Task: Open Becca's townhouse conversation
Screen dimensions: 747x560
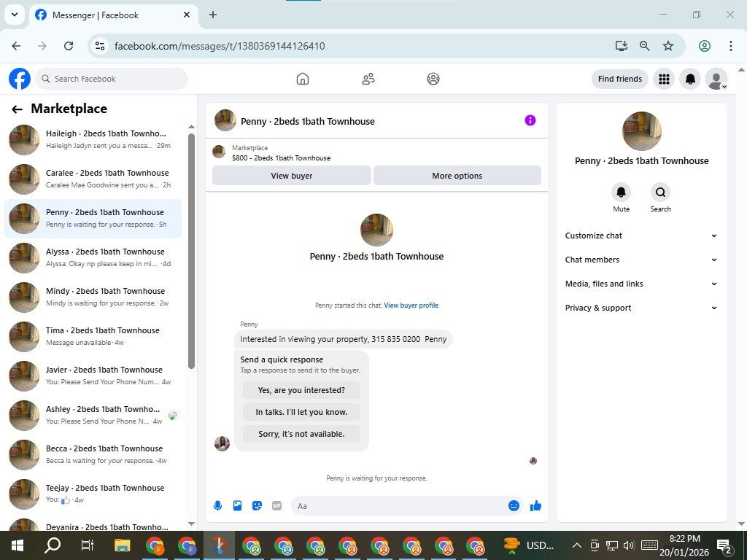Action: click(93, 455)
